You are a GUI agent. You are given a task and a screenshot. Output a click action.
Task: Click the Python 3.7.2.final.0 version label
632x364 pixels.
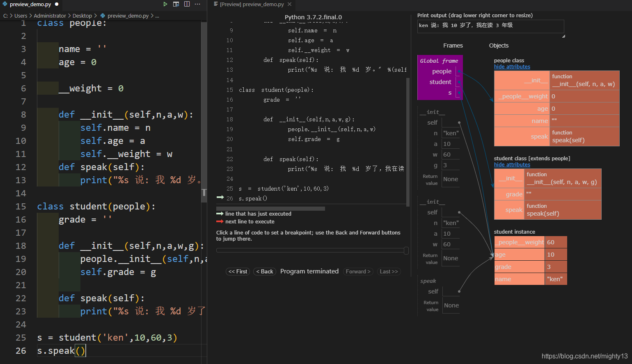(313, 17)
